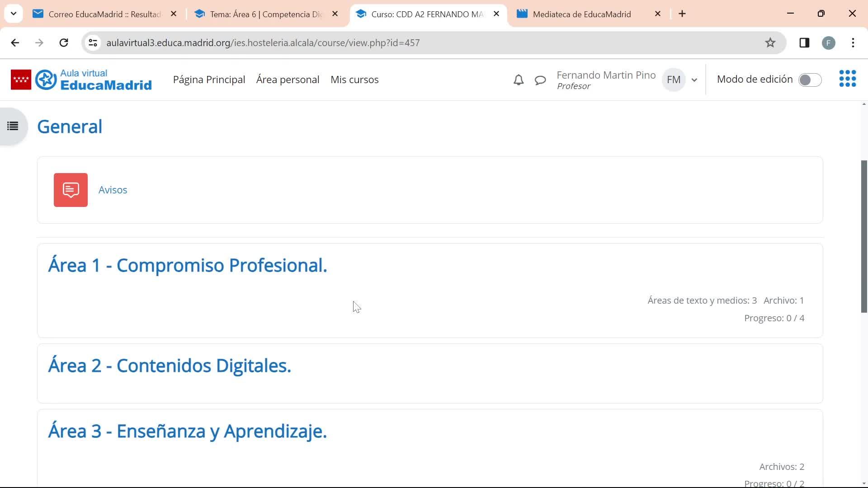Screen dimensions: 868x488
Task: Open Área 2 - Contenidos Digitales section
Action: tap(170, 366)
